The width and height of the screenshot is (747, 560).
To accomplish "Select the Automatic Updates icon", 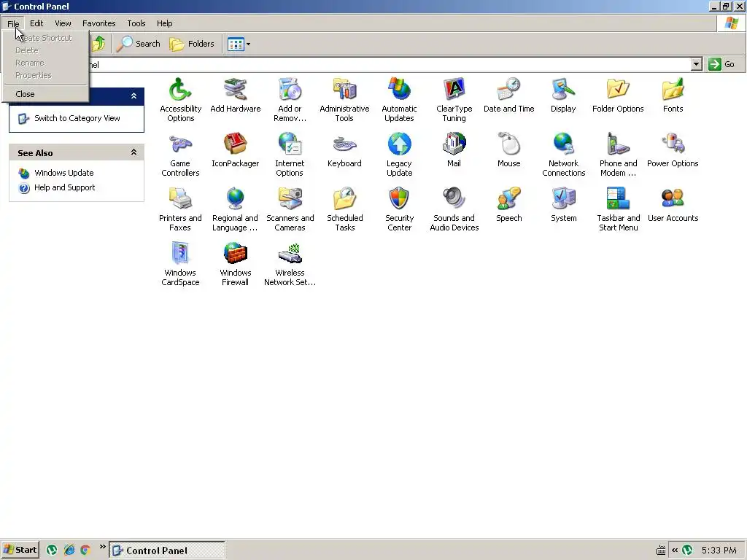I will click(x=399, y=90).
